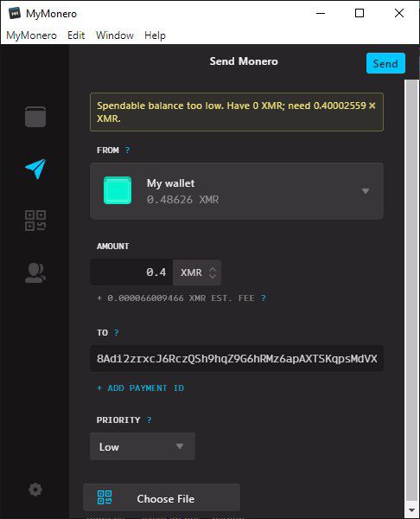Open the Contacts people icon
The width and height of the screenshot is (420, 519).
click(x=35, y=273)
